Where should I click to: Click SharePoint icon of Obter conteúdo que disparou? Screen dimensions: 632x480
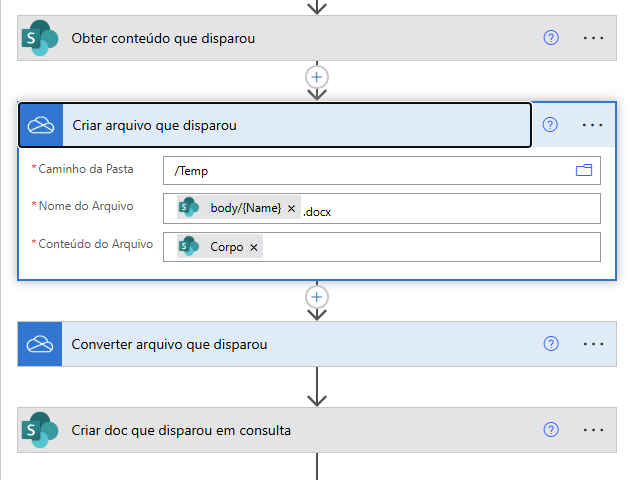(40, 38)
